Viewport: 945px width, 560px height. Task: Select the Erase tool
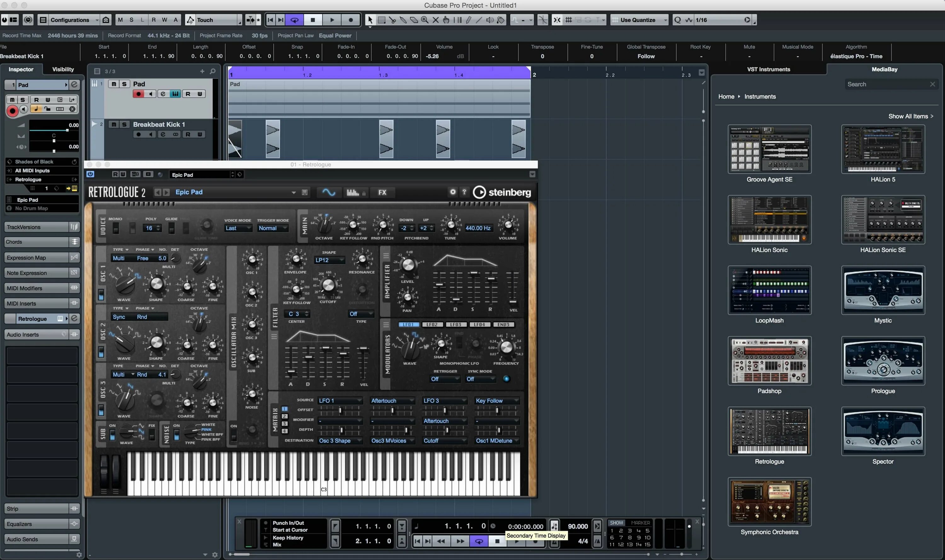click(414, 20)
